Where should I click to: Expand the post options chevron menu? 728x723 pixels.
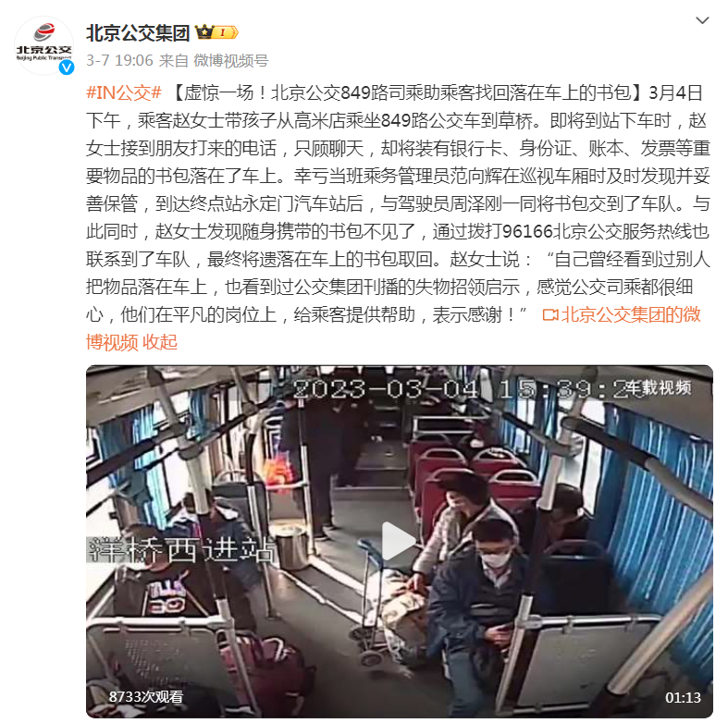click(702, 20)
